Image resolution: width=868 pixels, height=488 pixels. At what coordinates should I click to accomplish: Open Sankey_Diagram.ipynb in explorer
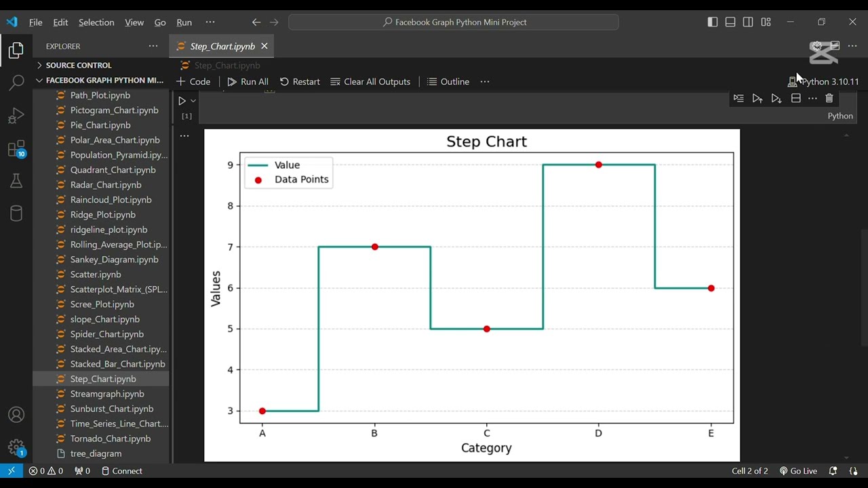[114, 260]
